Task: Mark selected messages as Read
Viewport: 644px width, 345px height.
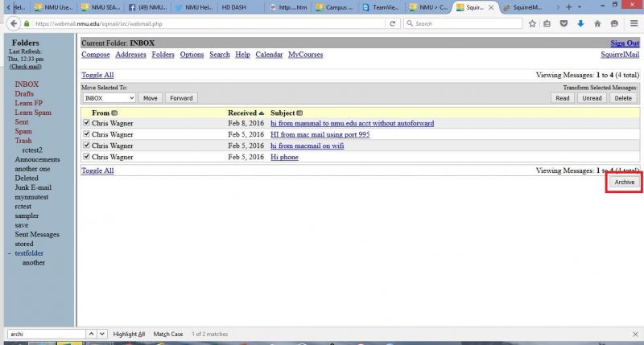Action: (563, 98)
